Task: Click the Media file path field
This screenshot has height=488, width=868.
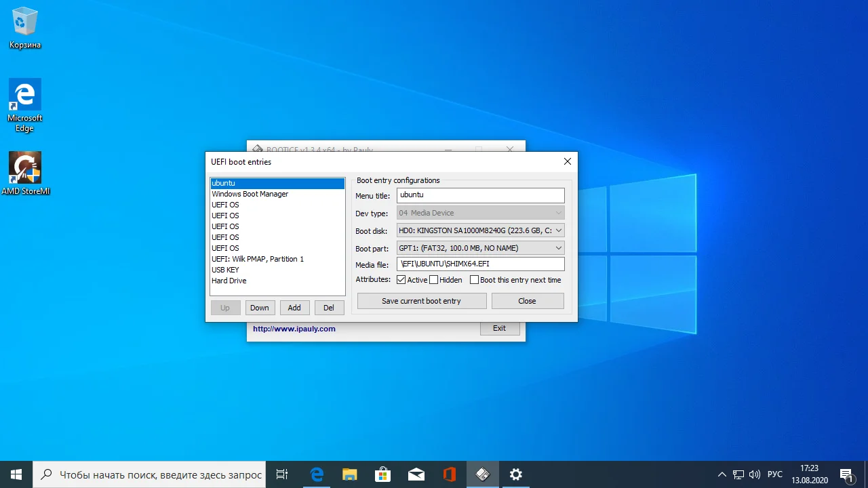Action: 480,264
